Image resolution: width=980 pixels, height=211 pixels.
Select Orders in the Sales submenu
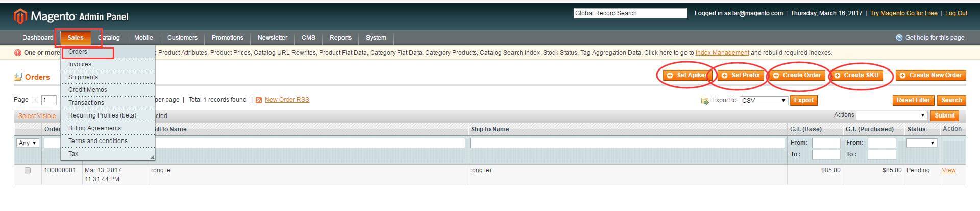[x=108, y=52]
